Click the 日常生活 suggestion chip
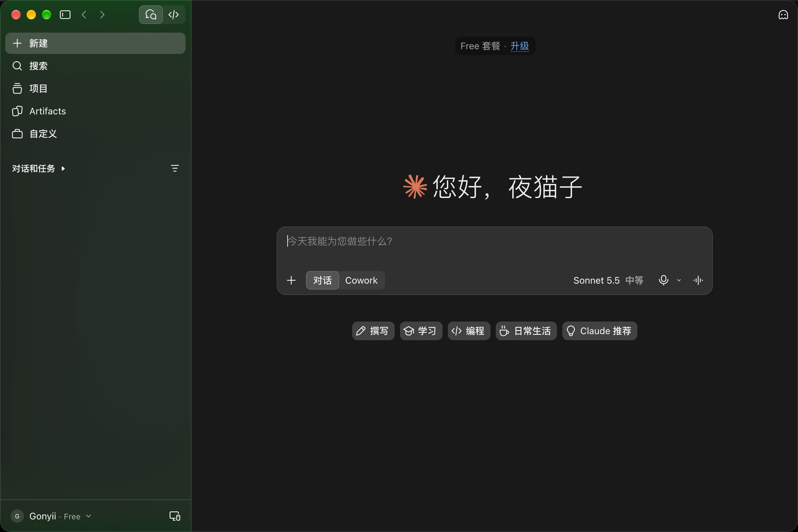This screenshot has width=798, height=532. [x=526, y=331]
